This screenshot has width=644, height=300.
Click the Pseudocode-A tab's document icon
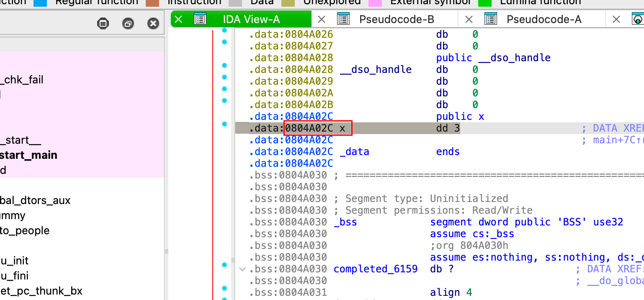pos(490,19)
